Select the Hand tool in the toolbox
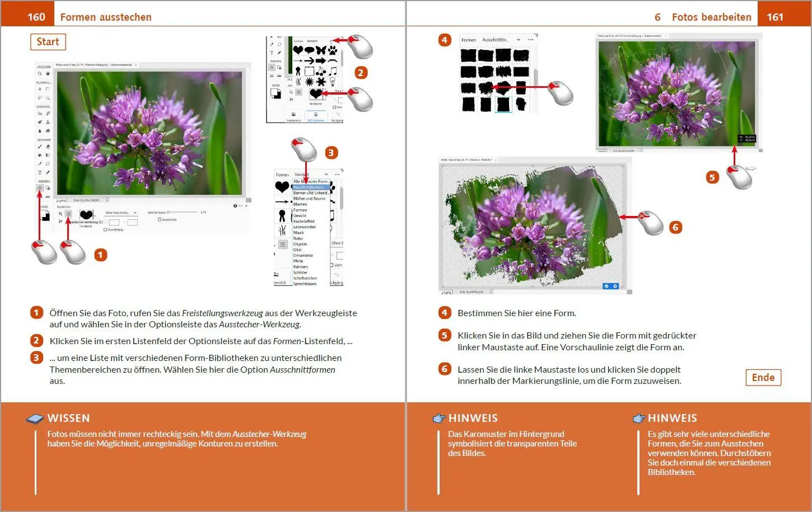 (48, 73)
